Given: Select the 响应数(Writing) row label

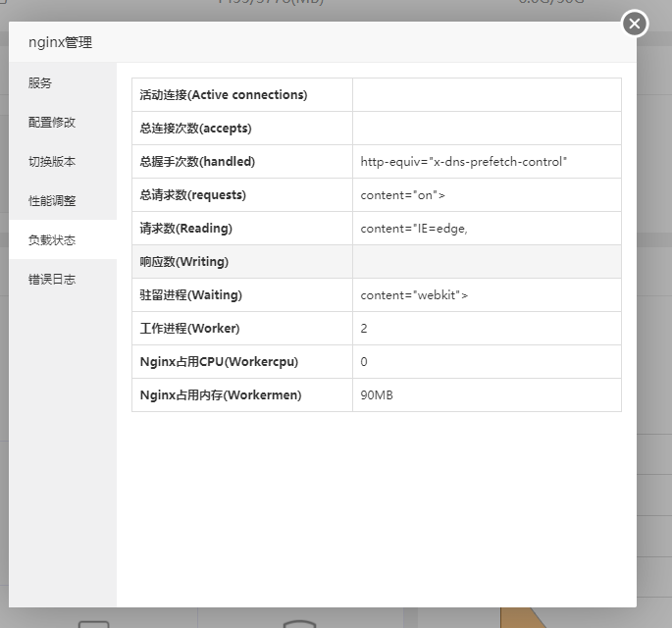Looking at the screenshot, I should [184, 261].
